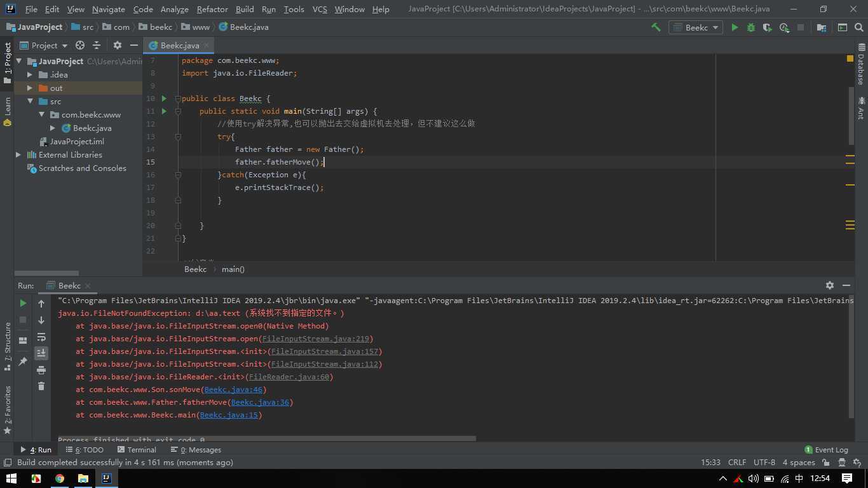Viewport: 868px width, 488px height.
Task: Collapse all nodes in the Project panel
Action: tap(97, 45)
